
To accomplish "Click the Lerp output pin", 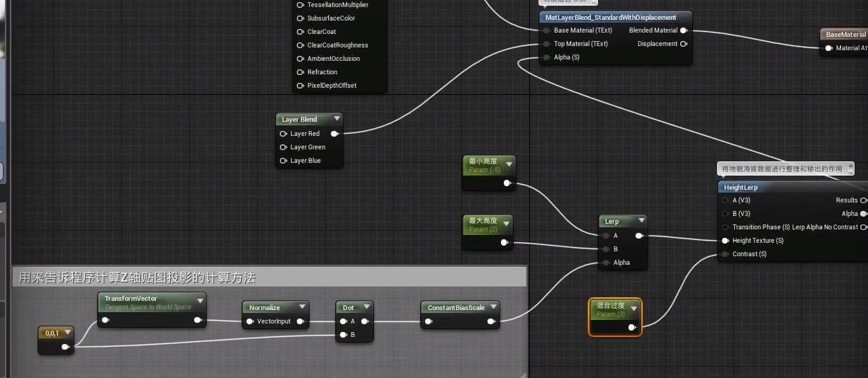I will tap(639, 236).
